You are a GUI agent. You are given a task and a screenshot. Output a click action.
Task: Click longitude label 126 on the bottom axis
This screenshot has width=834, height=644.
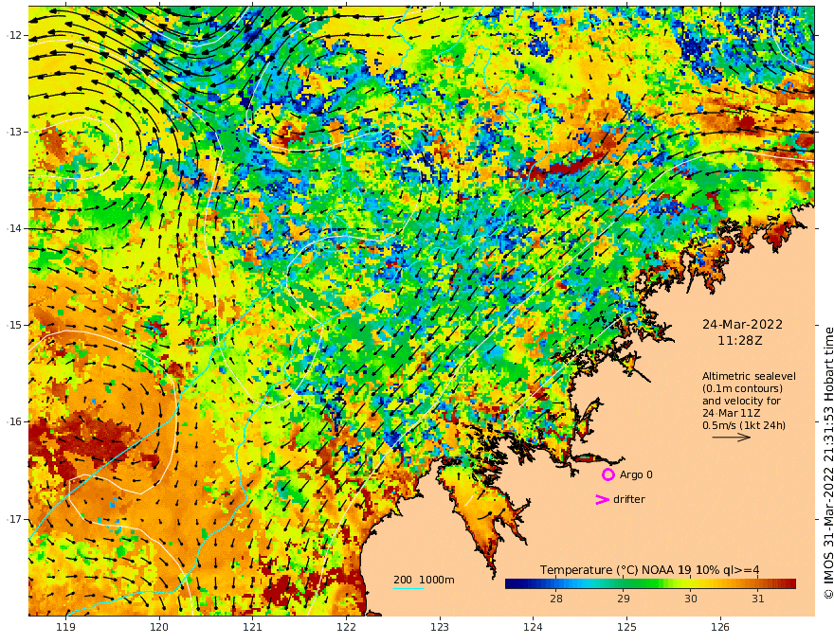(720, 628)
